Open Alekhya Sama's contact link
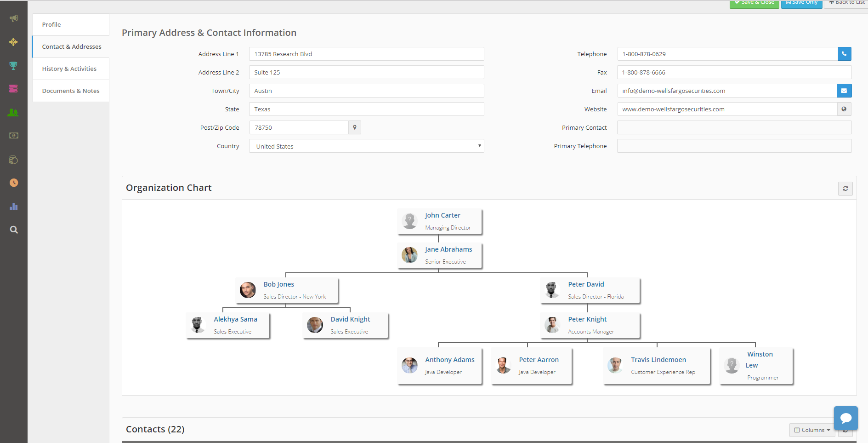The height and width of the screenshot is (443, 868). pos(235,319)
